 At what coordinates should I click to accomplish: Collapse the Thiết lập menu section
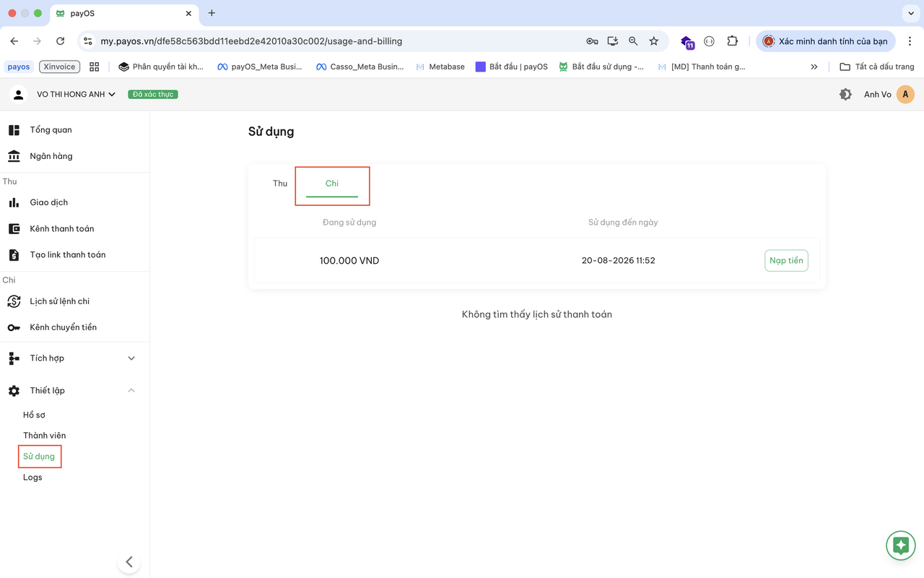[x=131, y=390]
